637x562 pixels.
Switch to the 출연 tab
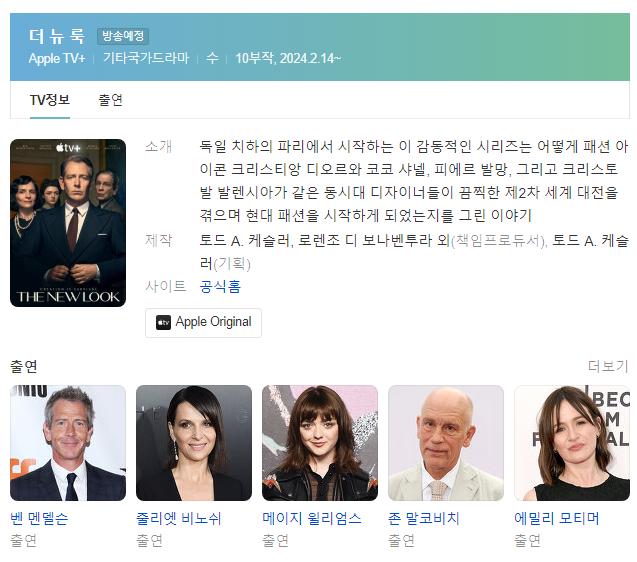[110, 100]
